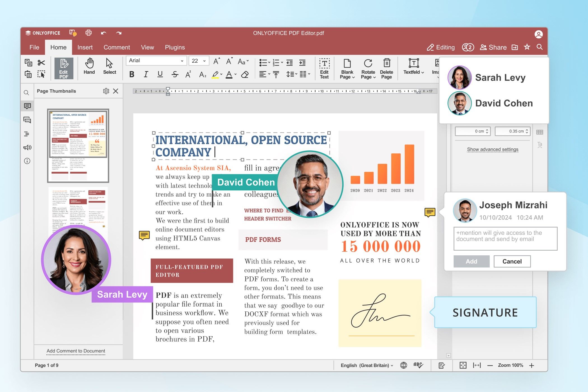Open the headings navigation panel icon
Screen dimensions: 588x392
tap(27, 134)
